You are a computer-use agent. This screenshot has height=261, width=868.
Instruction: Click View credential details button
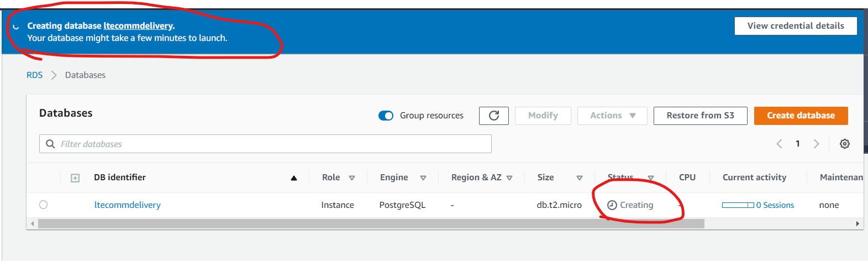[x=796, y=26]
